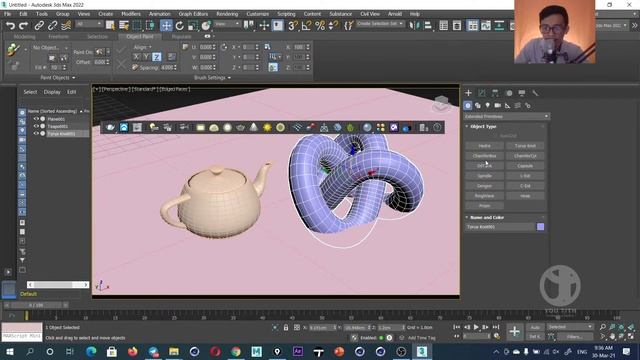Open the Create Selection Set dropdown
Image resolution: width=640 pixels, height=360 pixels.
point(380,24)
